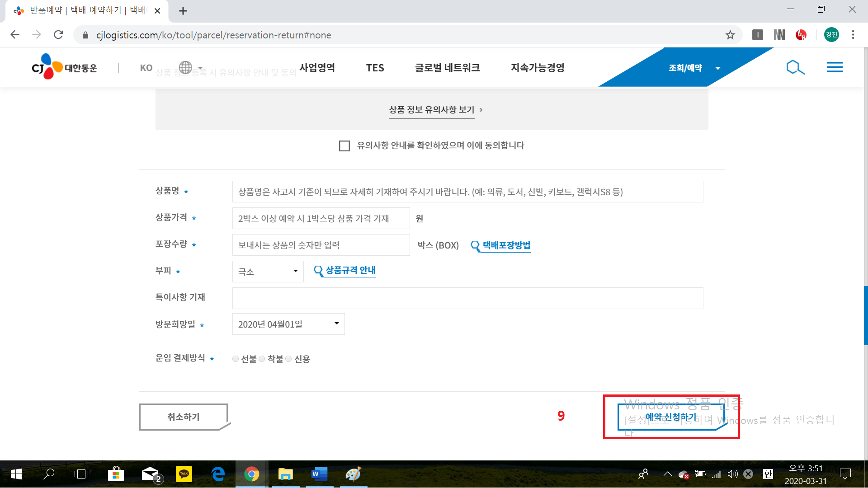This screenshot has height=488, width=868.
Task: Click the 상품명 input field
Action: pos(467,192)
